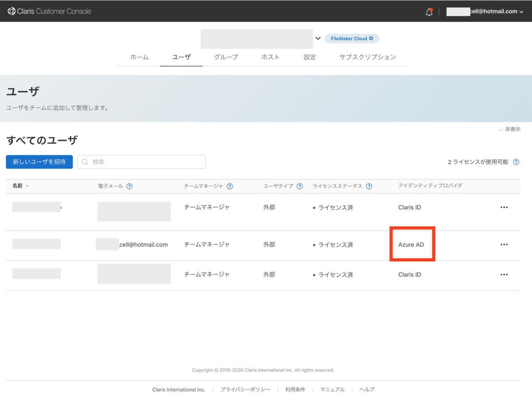
Task: Open actions menu for first Claris ID user
Action: 504,207
